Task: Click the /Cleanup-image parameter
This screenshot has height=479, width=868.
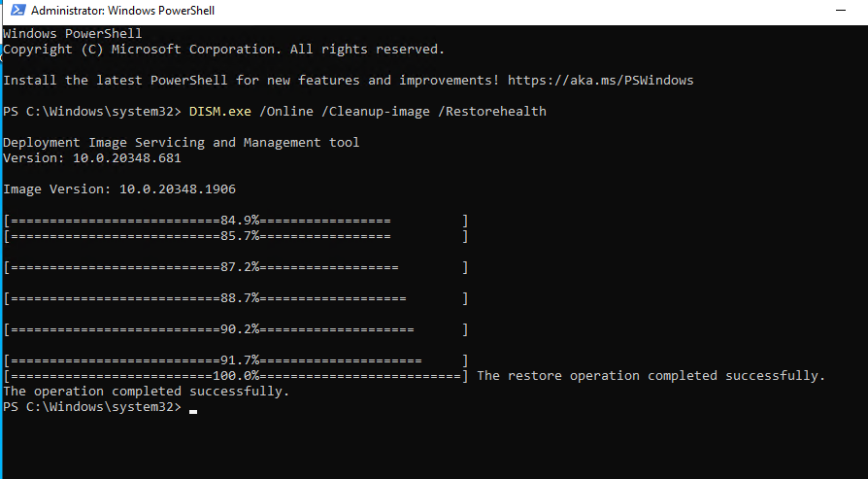Action: (x=377, y=112)
